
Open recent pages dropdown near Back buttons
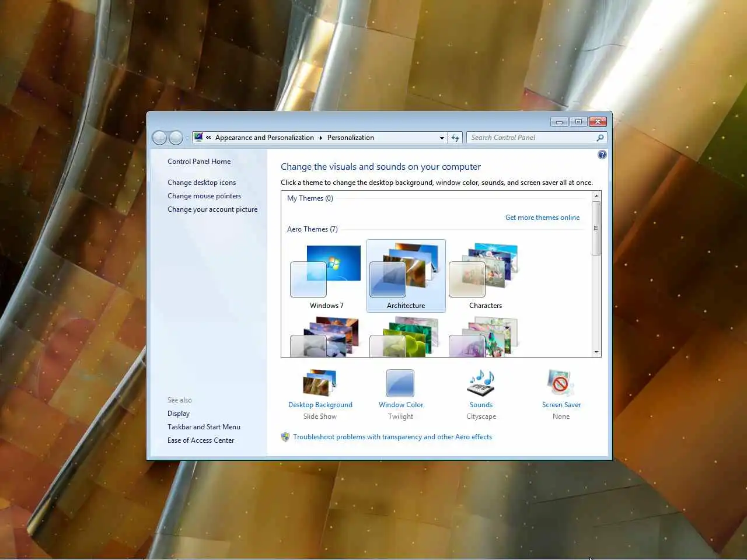coord(187,138)
